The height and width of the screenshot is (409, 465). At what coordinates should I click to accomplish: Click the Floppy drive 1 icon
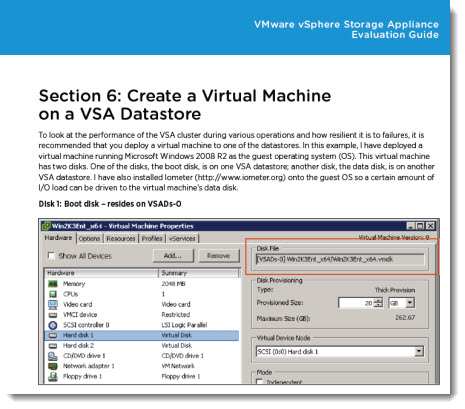tap(53, 376)
